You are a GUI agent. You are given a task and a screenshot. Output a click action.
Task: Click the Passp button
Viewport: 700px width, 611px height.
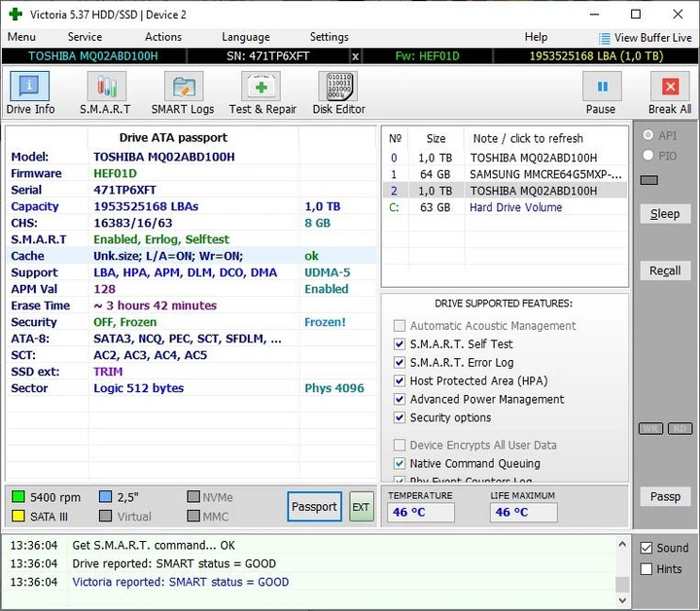665,496
